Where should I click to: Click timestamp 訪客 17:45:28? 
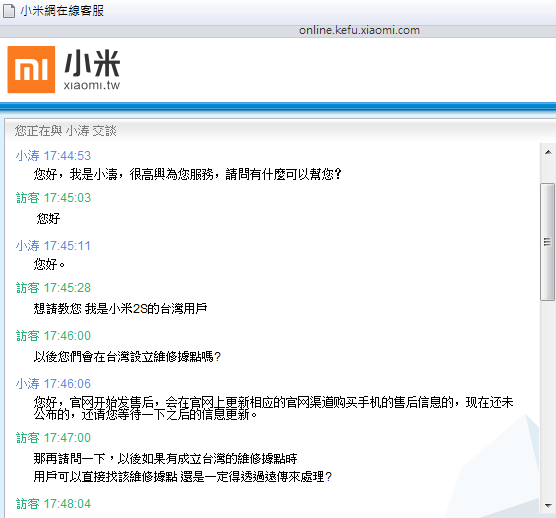[53, 288]
